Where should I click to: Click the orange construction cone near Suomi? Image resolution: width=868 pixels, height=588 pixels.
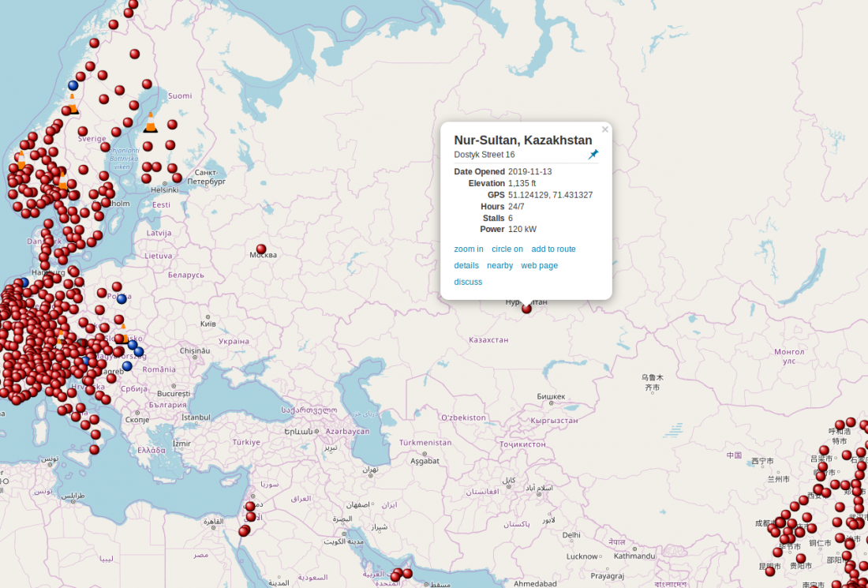click(150, 123)
